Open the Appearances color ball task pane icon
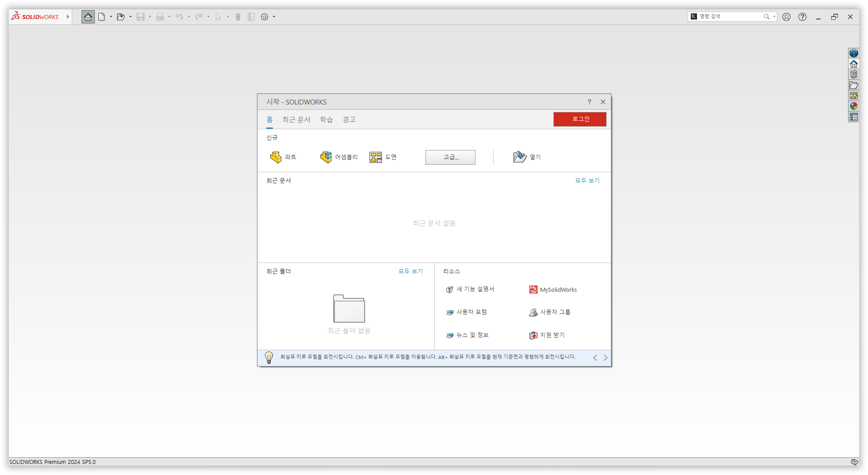Screen dimensions: 868x475 tap(854, 106)
